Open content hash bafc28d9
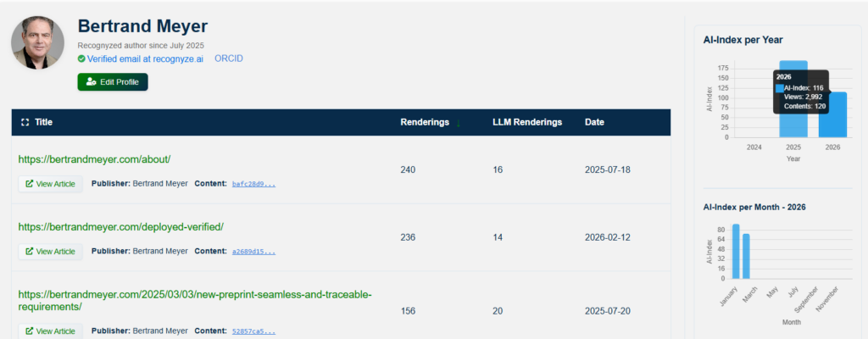The height and width of the screenshot is (339, 868). 253,183
